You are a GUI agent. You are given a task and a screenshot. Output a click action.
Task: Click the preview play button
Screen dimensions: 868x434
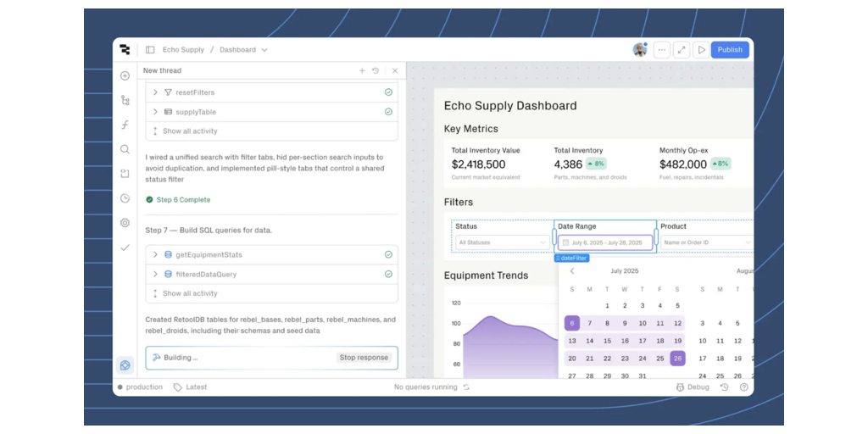pyautogui.click(x=701, y=50)
